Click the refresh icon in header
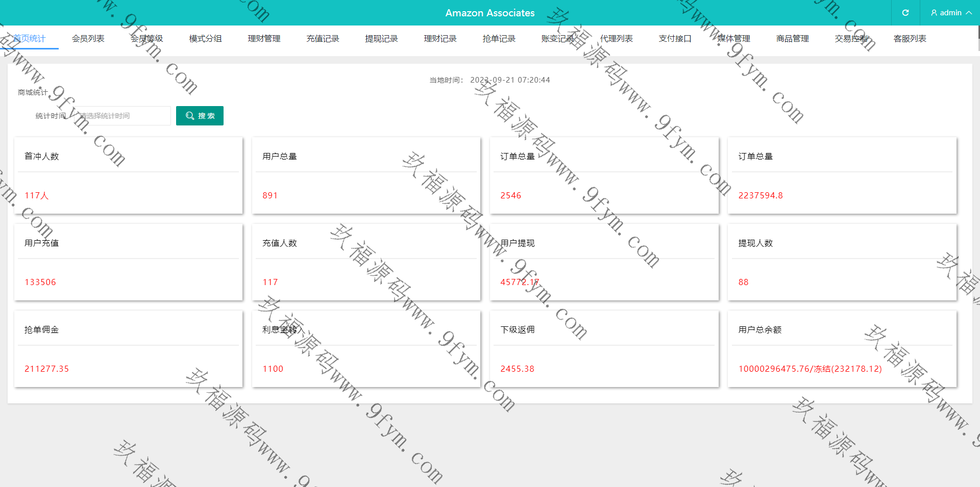980x487 pixels. tap(905, 13)
